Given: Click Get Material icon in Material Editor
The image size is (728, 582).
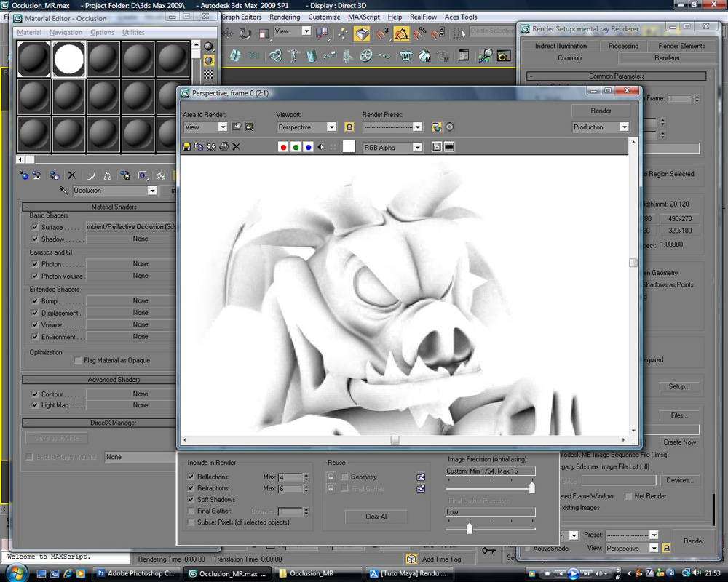Looking at the screenshot, I should (24, 175).
